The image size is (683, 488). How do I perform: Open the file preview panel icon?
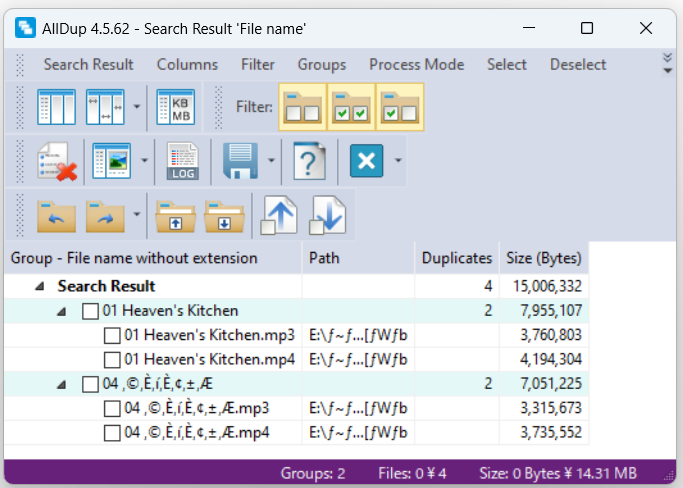click(x=112, y=161)
